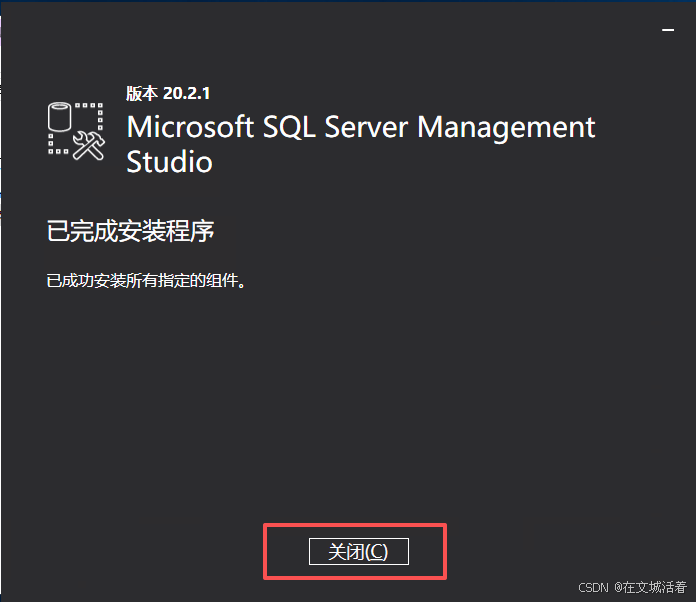This screenshot has width=696, height=602.
Task: Click the 关闭(C) button
Action: (359, 551)
